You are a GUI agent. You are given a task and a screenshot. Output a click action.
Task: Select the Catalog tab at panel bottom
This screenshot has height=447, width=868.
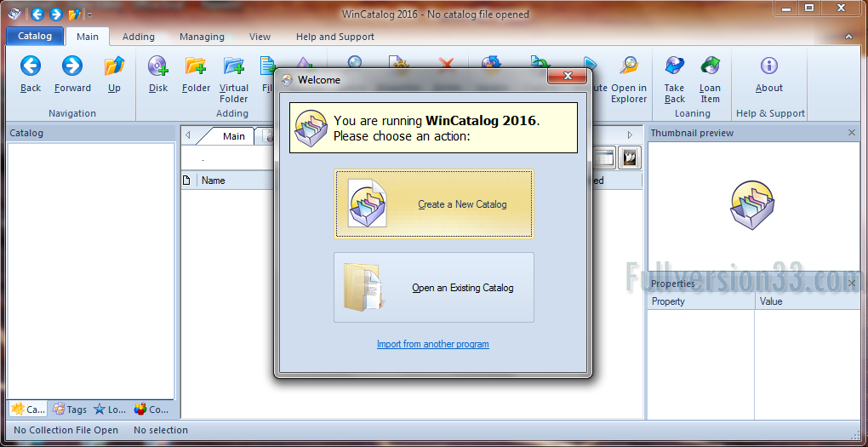pyautogui.click(x=28, y=410)
